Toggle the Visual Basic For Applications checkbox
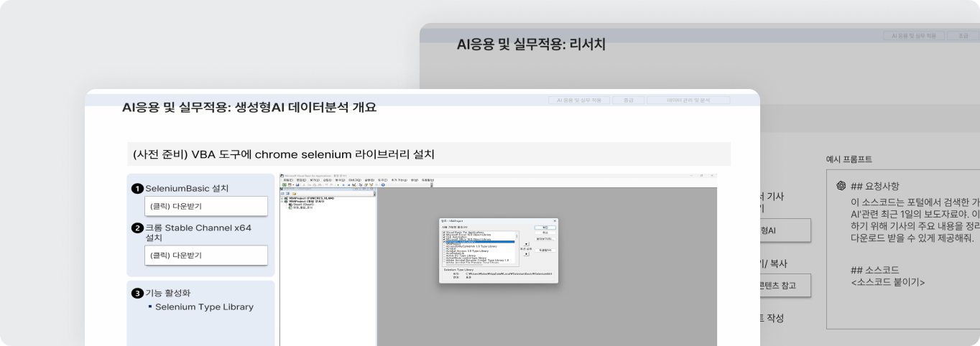The width and height of the screenshot is (980, 346). [x=443, y=232]
